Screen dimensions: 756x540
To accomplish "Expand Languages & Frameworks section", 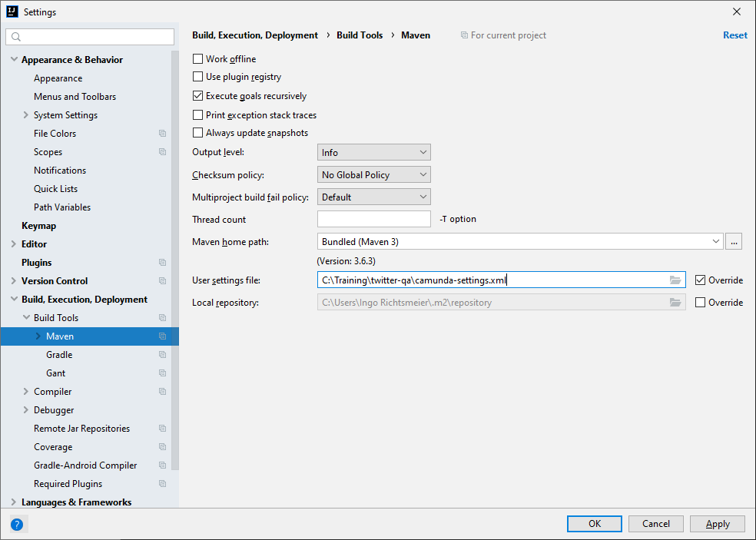I will click(x=14, y=502).
